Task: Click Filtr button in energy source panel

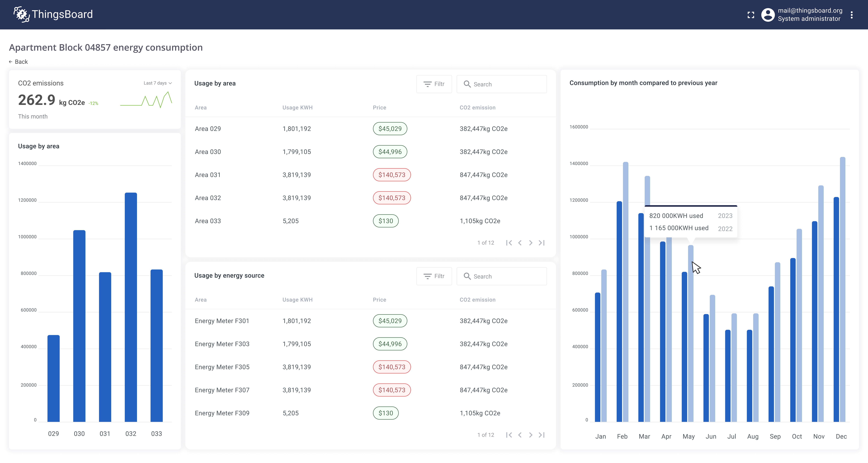Action: point(434,276)
